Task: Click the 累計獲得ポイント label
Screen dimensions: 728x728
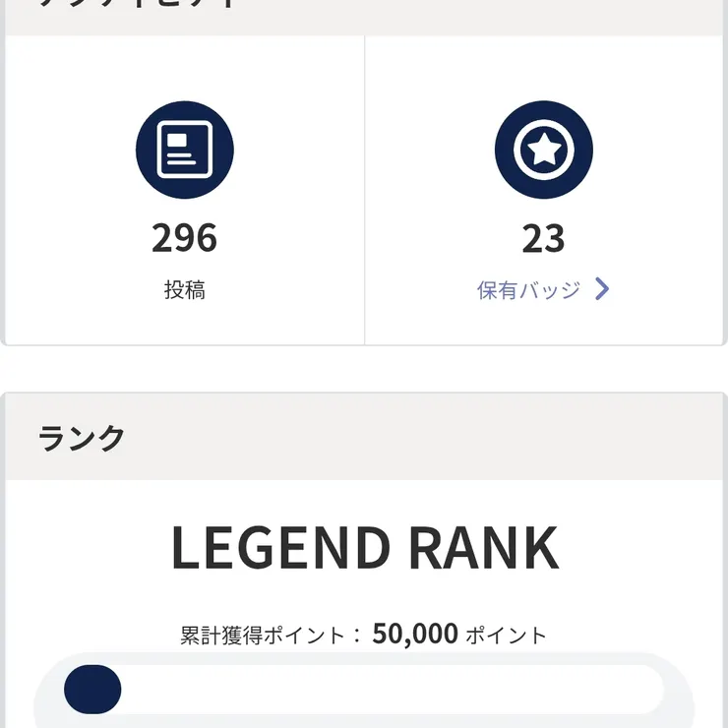Action: coord(263,636)
